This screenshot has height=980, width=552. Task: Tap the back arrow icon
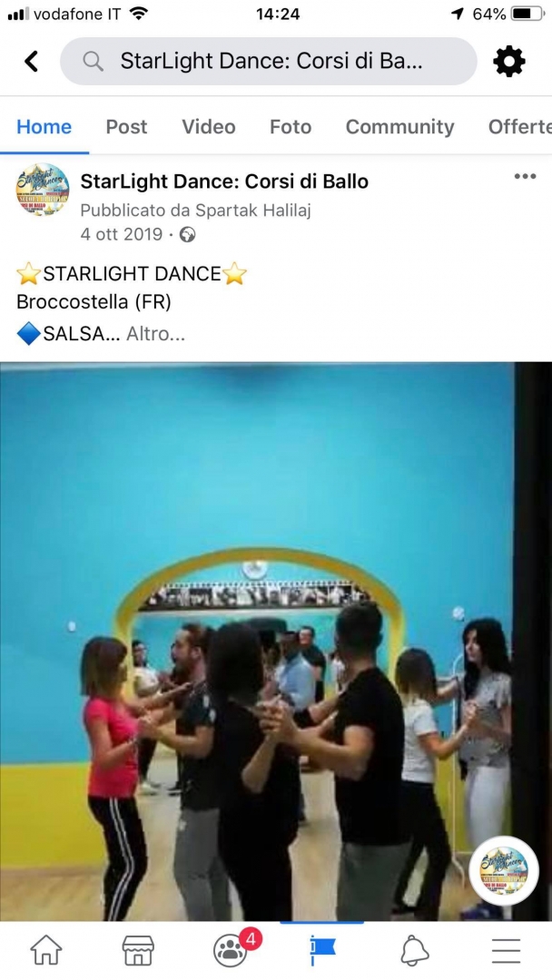31,62
